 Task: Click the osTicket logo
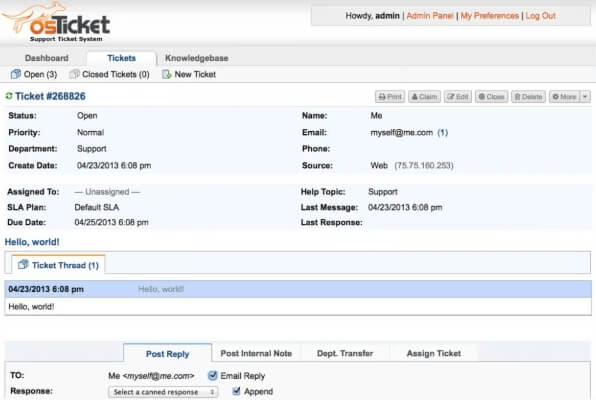pos(56,22)
